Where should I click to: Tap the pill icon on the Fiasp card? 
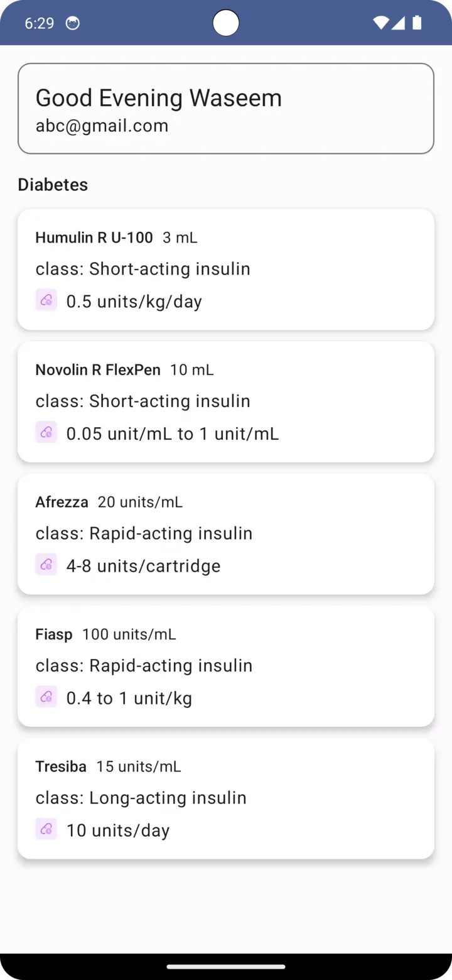[46, 697]
